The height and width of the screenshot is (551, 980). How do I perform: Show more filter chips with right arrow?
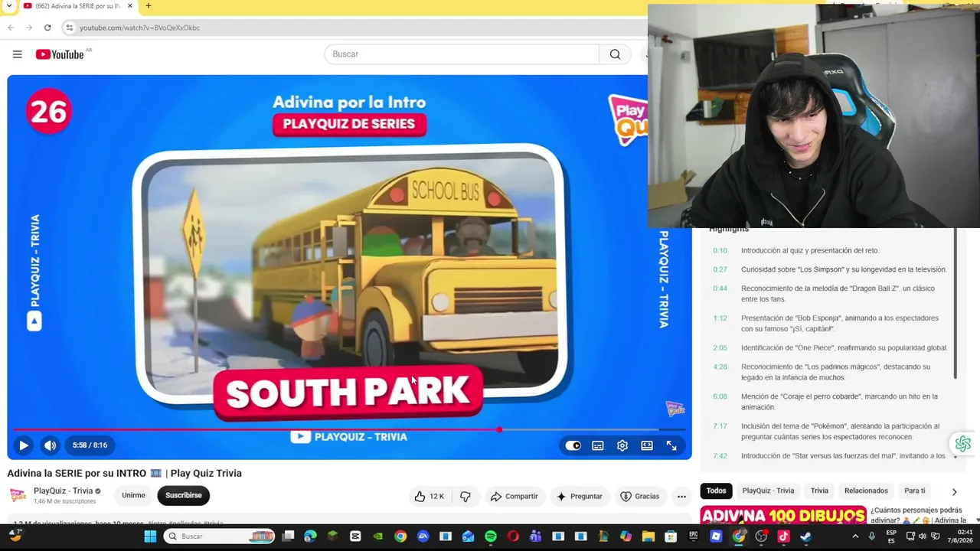(x=954, y=491)
